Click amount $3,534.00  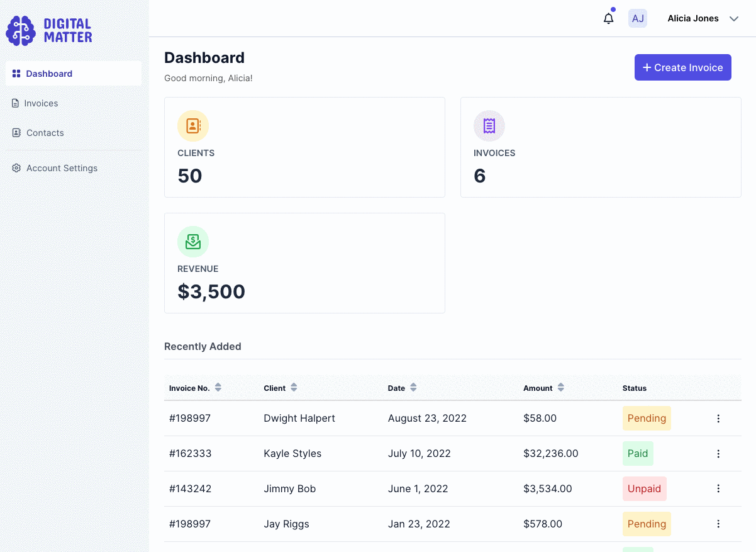point(548,488)
